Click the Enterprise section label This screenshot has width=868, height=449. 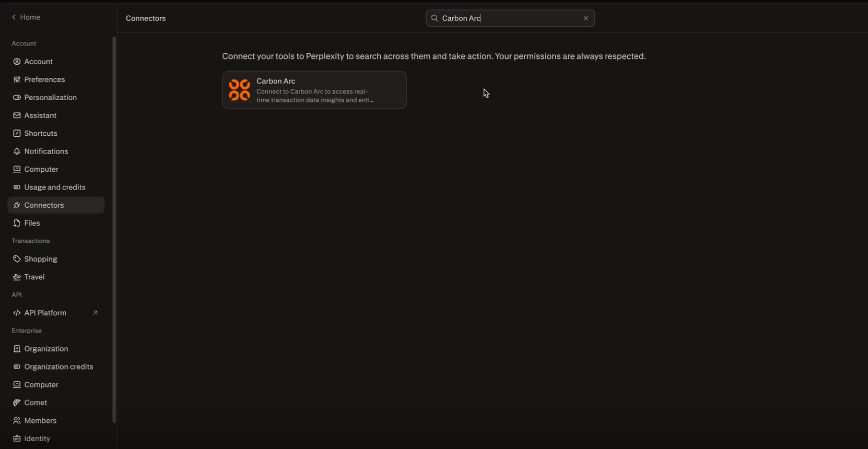coord(27,331)
